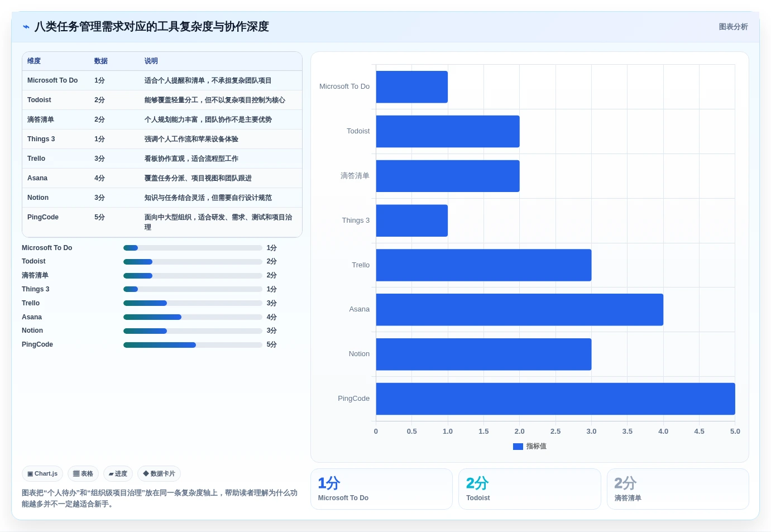Screen dimensions: 771x532
Task: Click the 4分 score in Asana table row
Action: coord(99,179)
